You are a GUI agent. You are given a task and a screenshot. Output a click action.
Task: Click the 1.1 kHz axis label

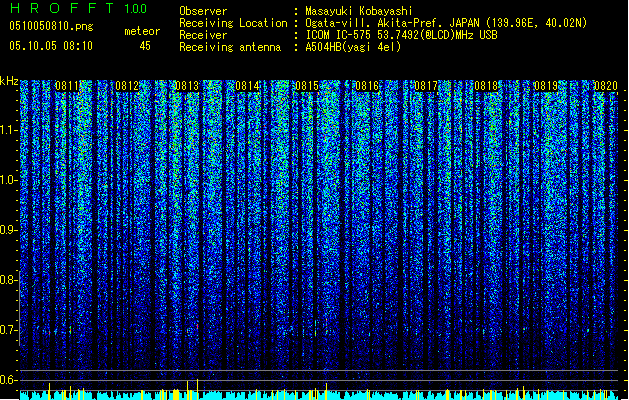(x=8, y=130)
